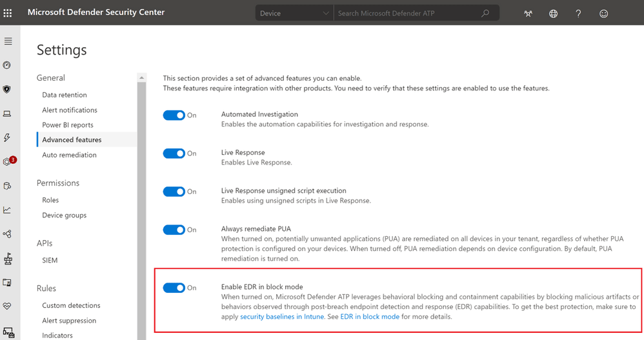Open the line chart reports icon in the sidebar

(x=7, y=210)
